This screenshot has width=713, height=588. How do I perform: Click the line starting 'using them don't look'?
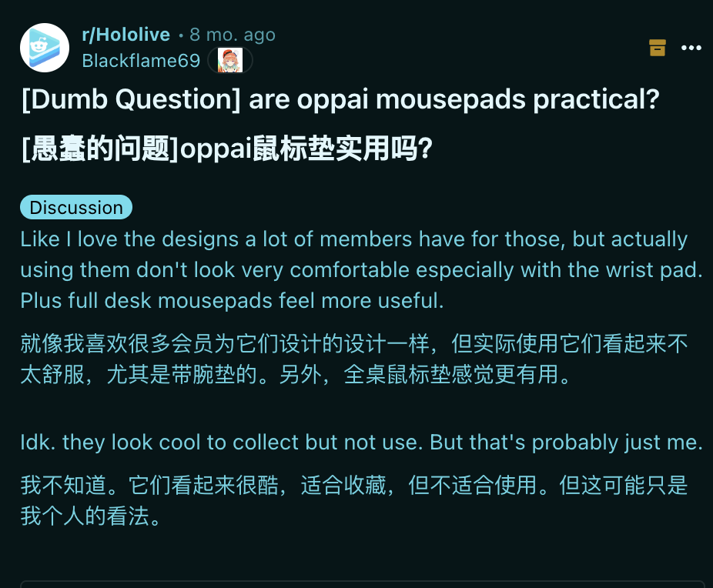pos(361,270)
